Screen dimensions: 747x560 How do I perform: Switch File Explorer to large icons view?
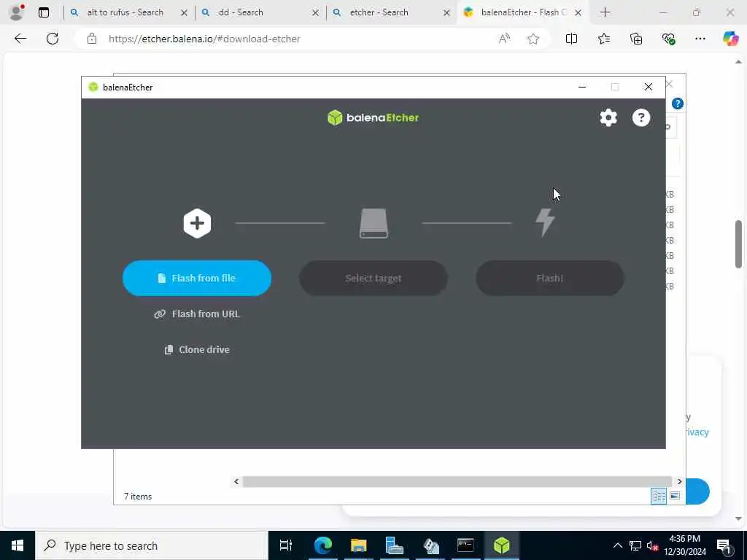point(675,496)
